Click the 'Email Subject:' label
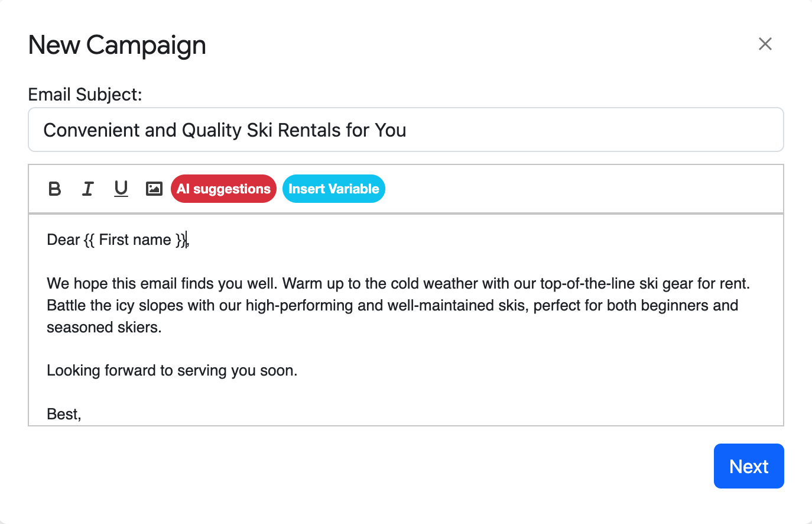 tap(85, 94)
